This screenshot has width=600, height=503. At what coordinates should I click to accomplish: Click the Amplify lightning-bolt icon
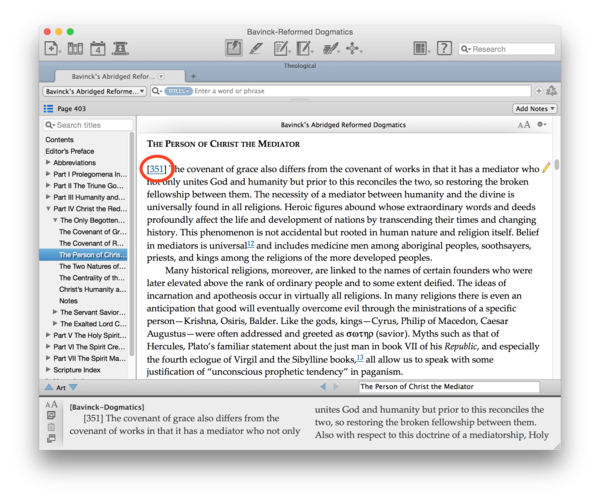click(233, 49)
